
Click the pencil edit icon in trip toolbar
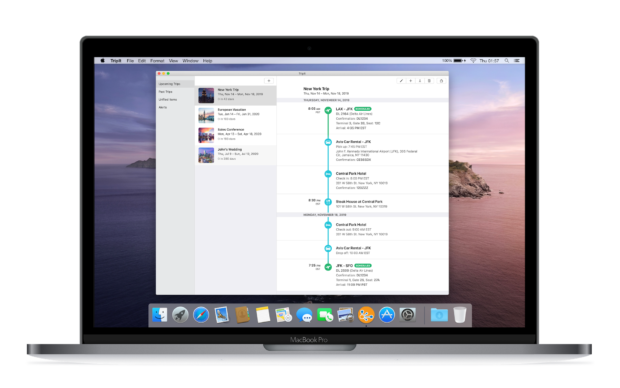point(401,81)
